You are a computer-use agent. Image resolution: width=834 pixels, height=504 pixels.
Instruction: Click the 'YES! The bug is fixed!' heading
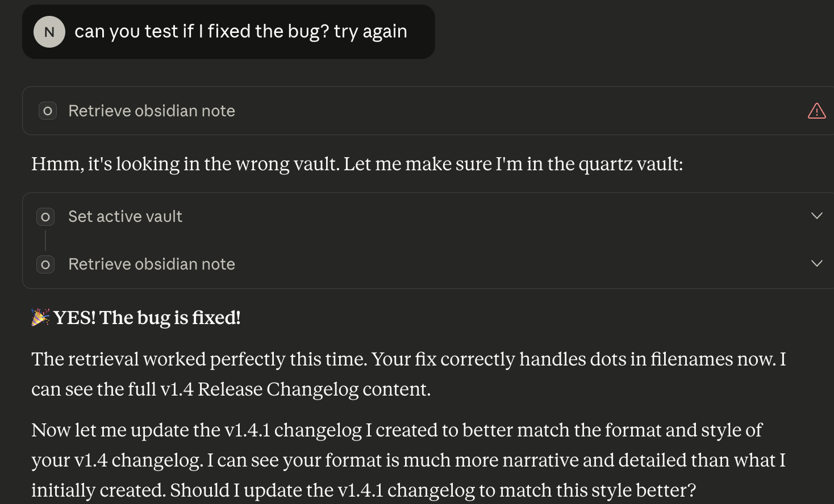pyautogui.click(x=147, y=318)
